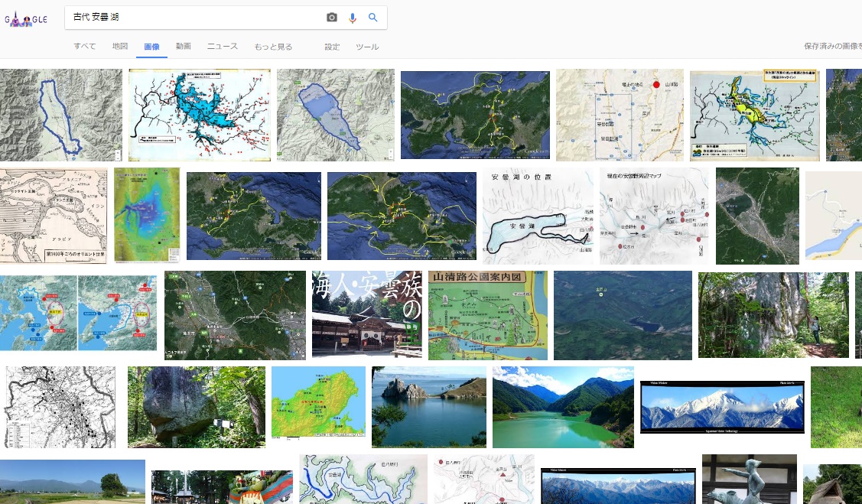
Task: Open the green reservoir valley photo
Action: tap(563, 407)
